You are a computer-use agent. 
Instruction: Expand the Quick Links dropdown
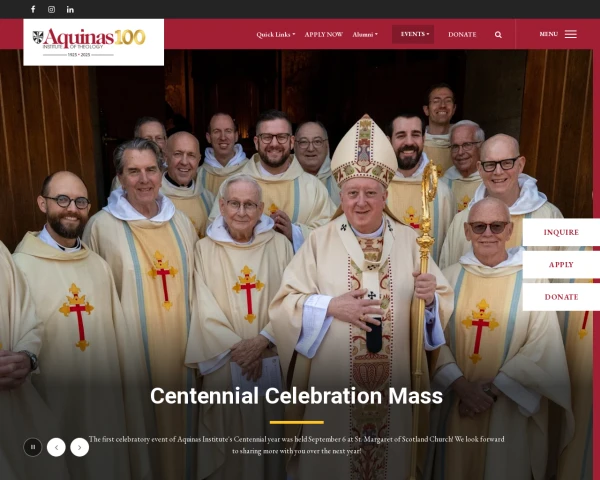276,34
